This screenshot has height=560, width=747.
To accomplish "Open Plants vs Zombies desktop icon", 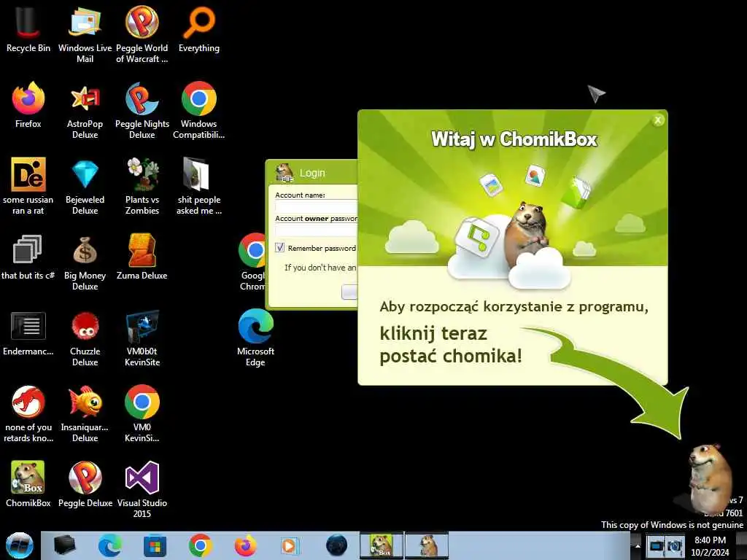I will click(142, 186).
